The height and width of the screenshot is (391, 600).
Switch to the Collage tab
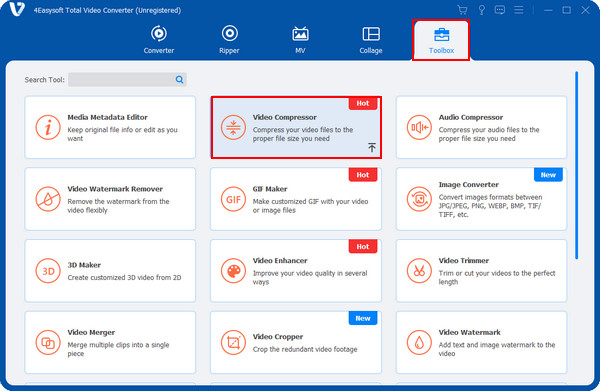coord(371,40)
